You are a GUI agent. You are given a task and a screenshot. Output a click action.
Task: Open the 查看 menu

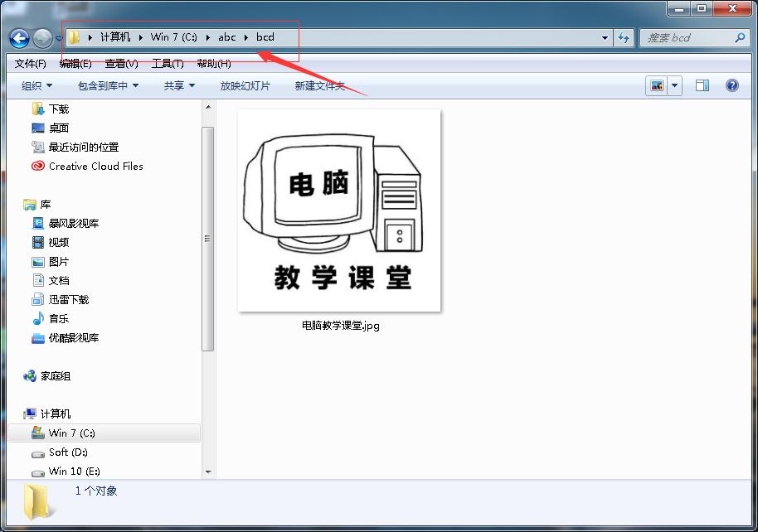(119, 63)
